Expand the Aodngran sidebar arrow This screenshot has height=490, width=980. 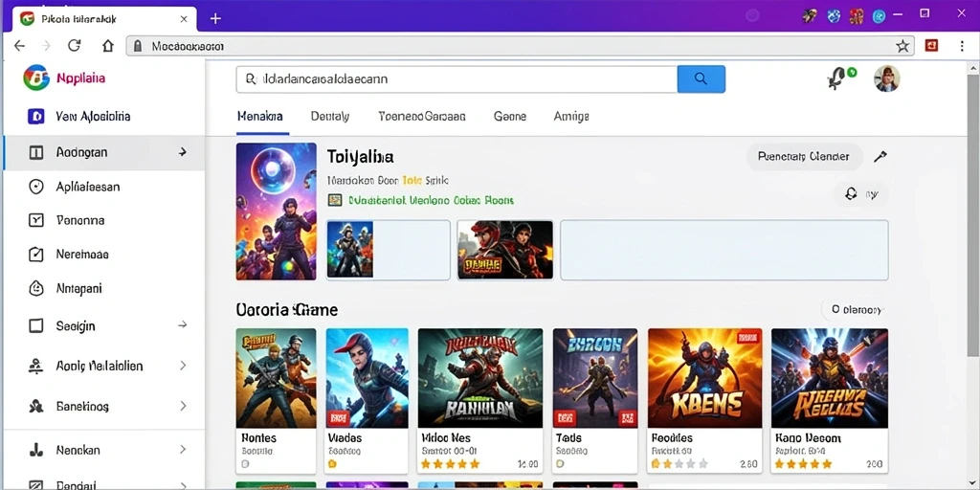183,152
